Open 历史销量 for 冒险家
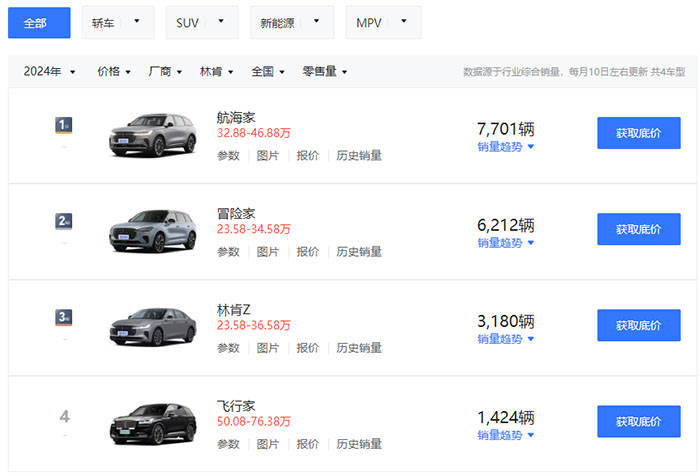700x476 pixels. 359,252
